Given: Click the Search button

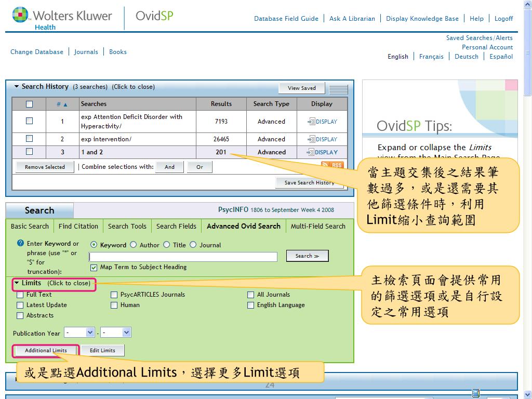Looking at the screenshot, I should click(308, 256).
